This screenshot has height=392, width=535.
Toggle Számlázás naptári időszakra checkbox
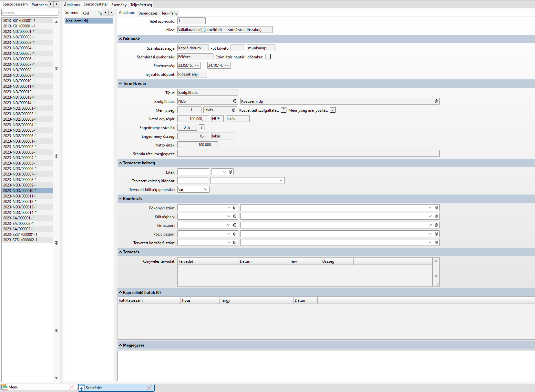pos(268,57)
